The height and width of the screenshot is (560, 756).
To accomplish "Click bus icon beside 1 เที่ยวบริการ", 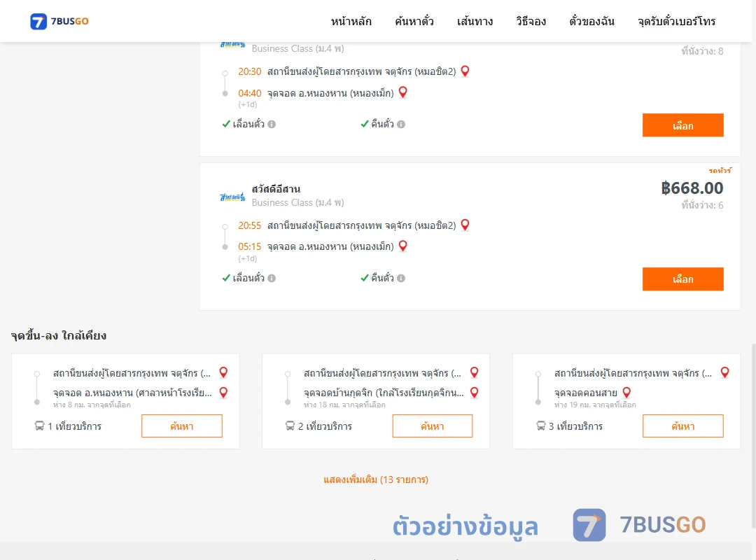I will pyautogui.click(x=39, y=426).
